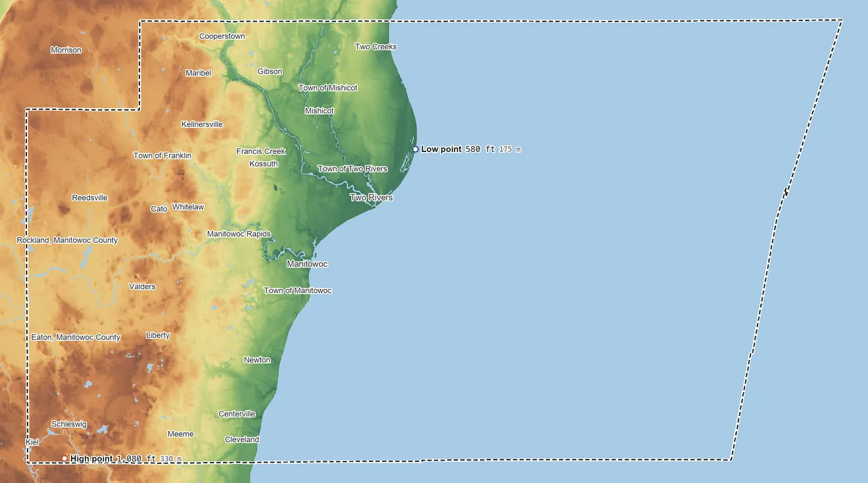Click the label reading only "Two Rivers"

[x=372, y=197]
